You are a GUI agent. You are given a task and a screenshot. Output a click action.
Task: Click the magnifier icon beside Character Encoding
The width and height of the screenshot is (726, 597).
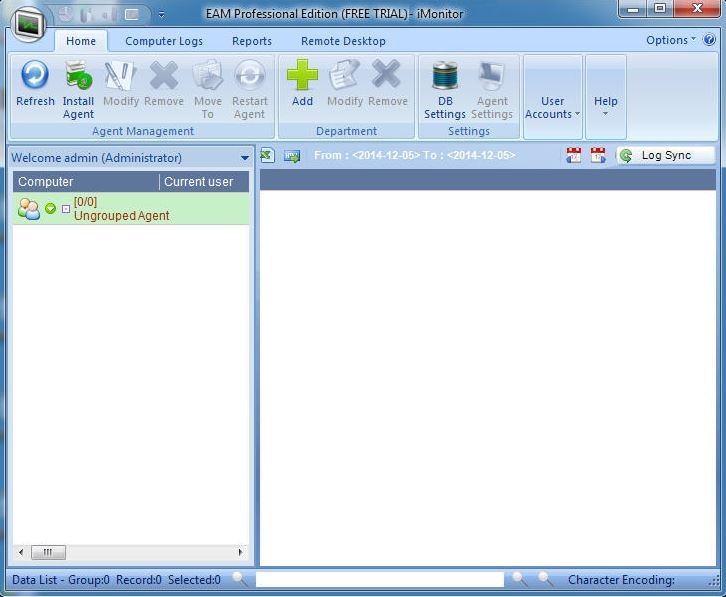[545, 579]
